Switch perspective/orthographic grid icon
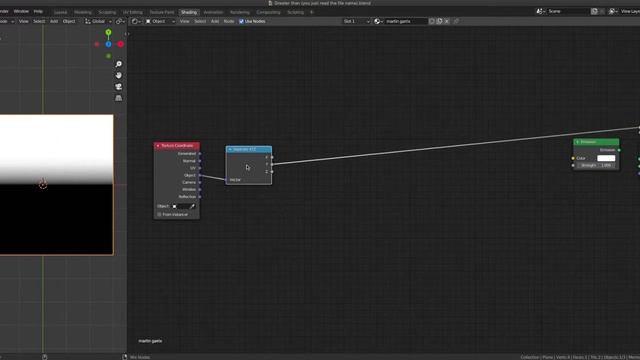This screenshot has height=360, width=640. click(x=118, y=98)
